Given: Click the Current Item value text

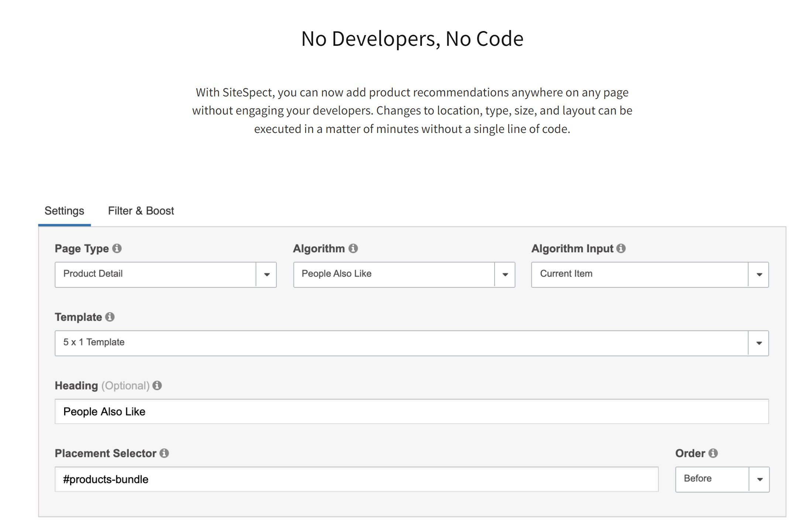Looking at the screenshot, I should click(567, 274).
